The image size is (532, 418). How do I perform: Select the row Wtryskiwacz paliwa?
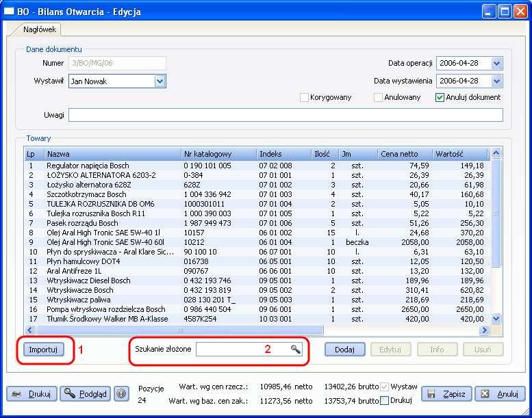click(x=257, y=300)
